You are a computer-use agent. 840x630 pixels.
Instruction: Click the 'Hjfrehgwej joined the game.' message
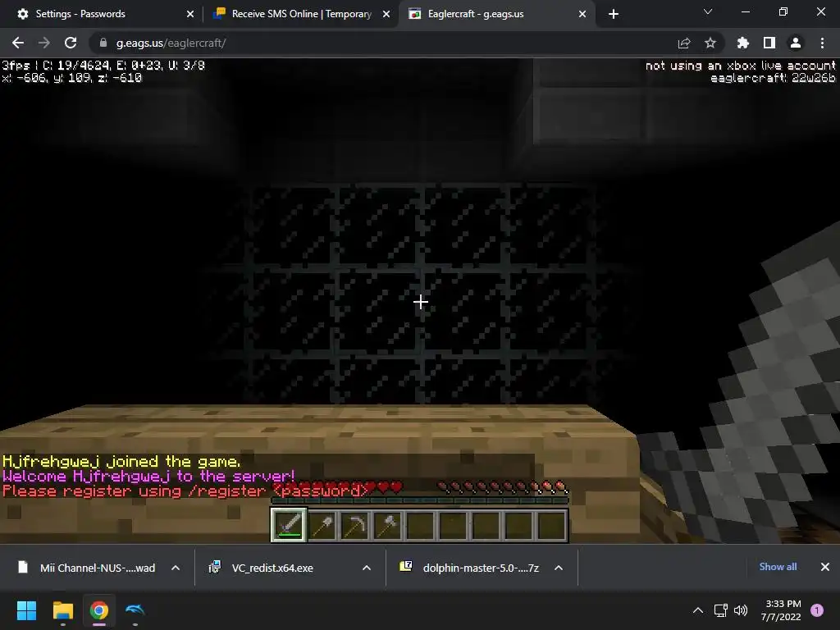tap(121, 461)
